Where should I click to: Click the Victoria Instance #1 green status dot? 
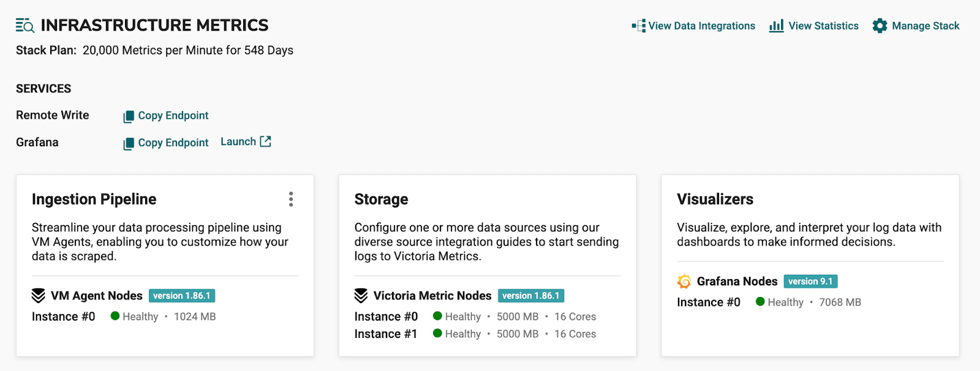(437, 333)
